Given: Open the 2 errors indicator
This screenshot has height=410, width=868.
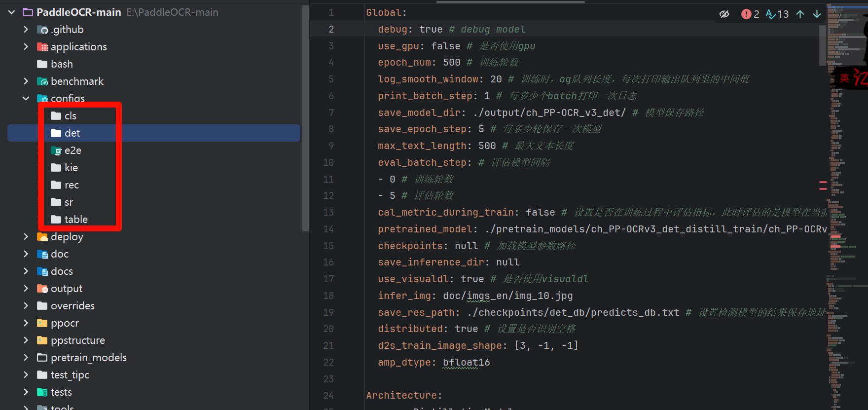Looking at the screenshot, I should tap(750, 14).
